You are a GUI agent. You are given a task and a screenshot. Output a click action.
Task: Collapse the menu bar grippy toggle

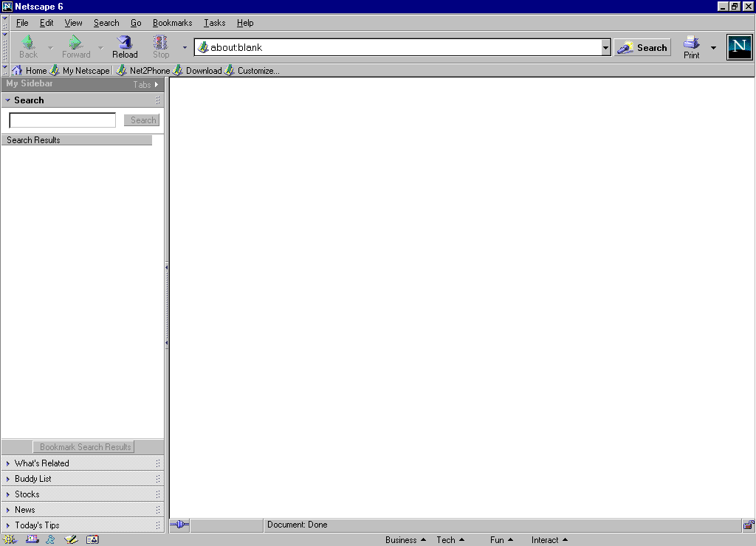tap(5, 23)
